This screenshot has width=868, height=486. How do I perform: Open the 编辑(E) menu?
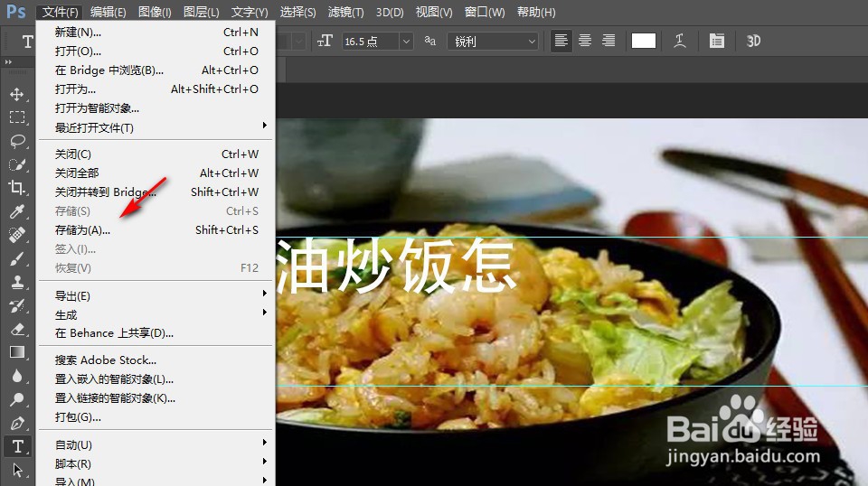[108, 12]
